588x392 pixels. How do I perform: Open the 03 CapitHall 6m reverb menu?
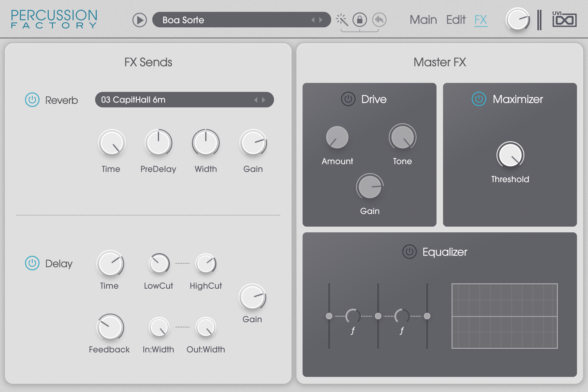(x=176, y=100)
